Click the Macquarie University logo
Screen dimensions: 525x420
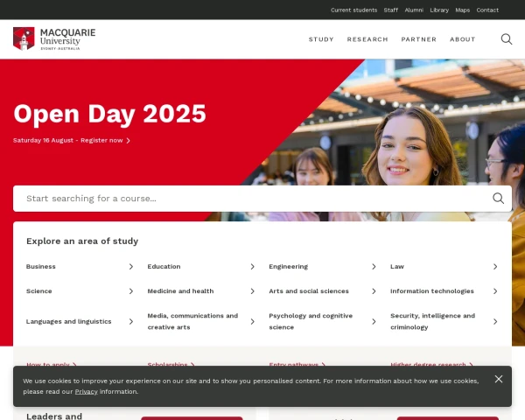click(x=54, y=38)
